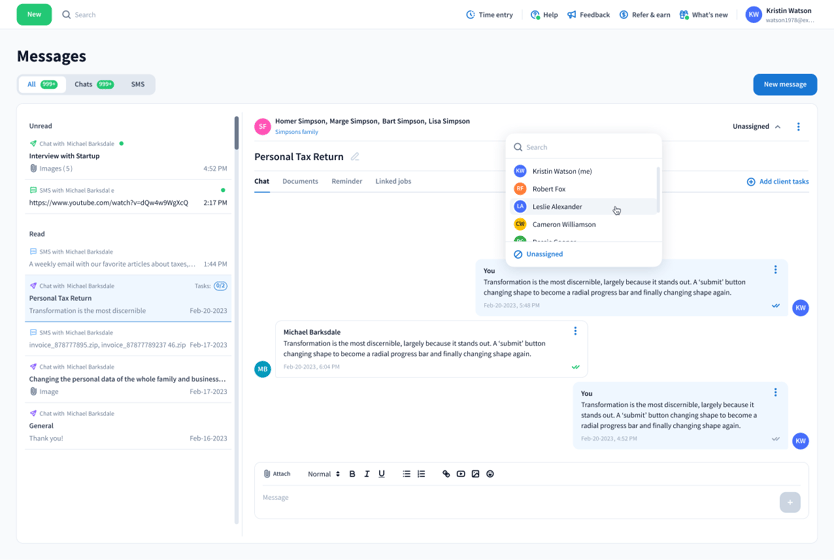Image resolution: width=834 pixels, height=560 pixels.
Task: Switch to the Linked jobs tab
Action: click(x=393, y=181)
